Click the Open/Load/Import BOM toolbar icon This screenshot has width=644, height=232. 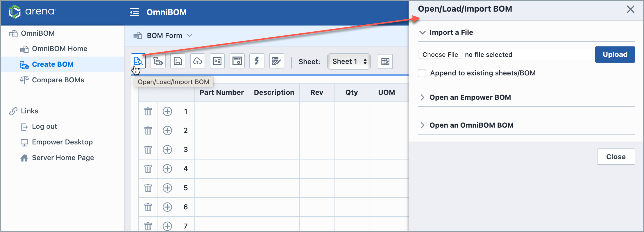(x=138, y=61)
